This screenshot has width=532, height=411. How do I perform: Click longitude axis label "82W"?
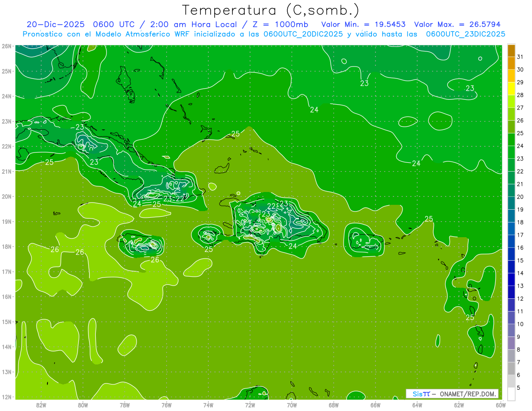pos(41,405)
